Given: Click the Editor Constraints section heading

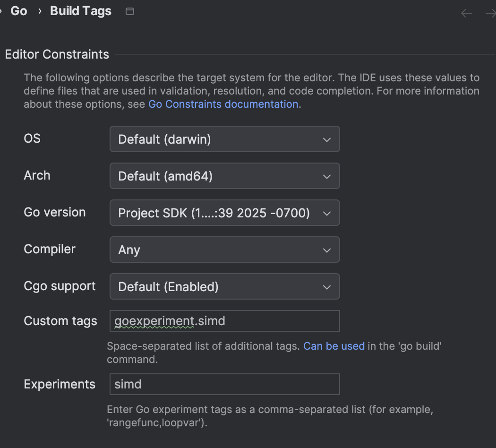Looking at the screenshot, I should pyautogui.click(x=57, y=54).
